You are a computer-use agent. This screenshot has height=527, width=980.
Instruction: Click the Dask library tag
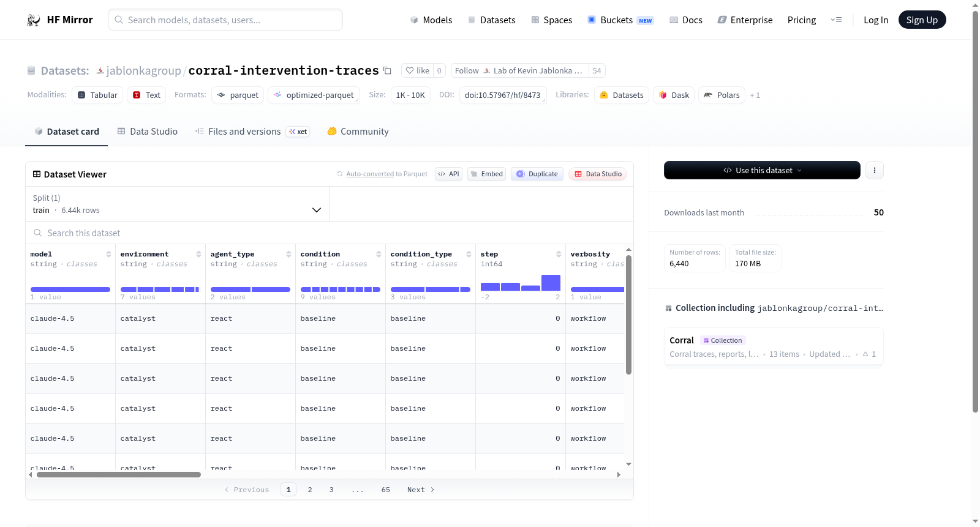674,95
